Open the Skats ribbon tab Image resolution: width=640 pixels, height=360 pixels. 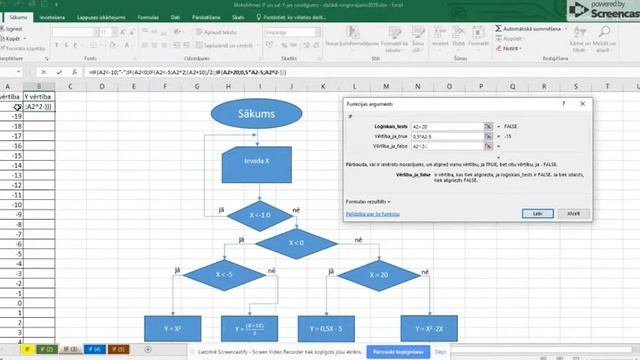coord(238,17)
